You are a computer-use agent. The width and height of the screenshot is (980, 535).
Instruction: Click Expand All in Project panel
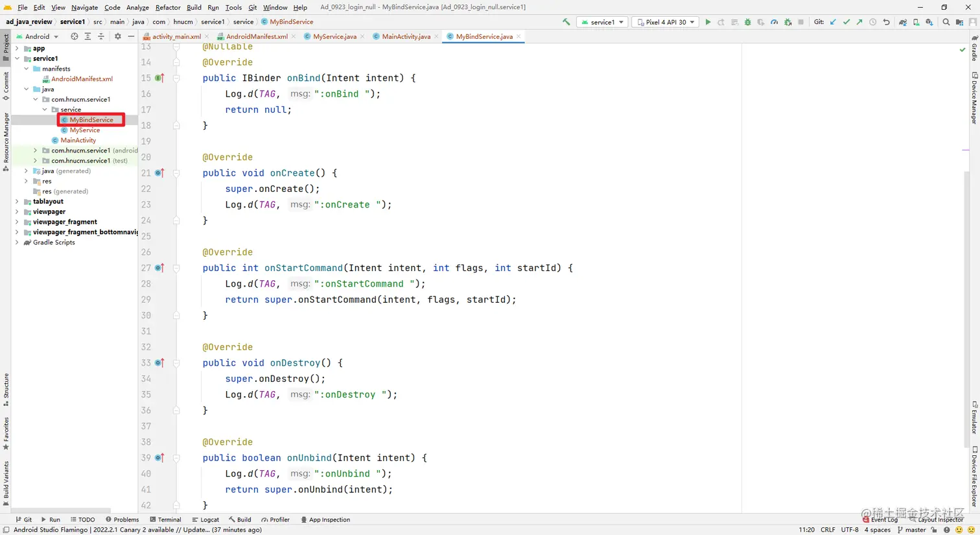tap(87, 36)
